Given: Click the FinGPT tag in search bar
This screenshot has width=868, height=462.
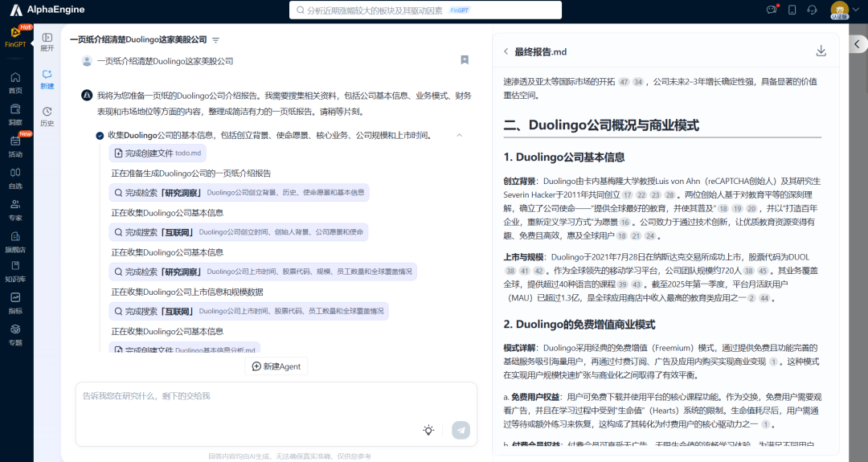Looking at the screenshot, I should [x=459, y=10].
